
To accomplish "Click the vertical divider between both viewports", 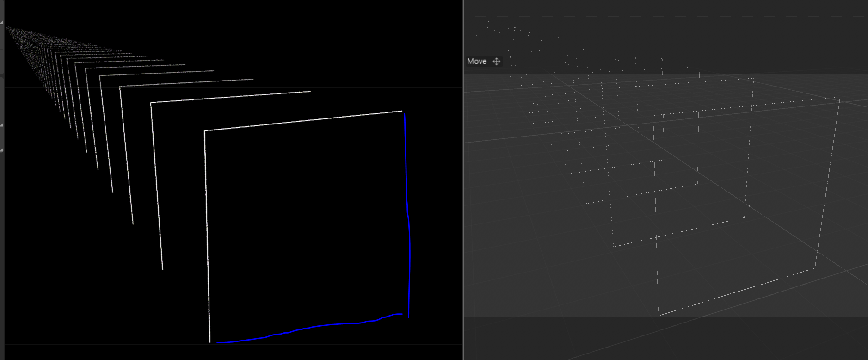I will click(x=463, y=185).
